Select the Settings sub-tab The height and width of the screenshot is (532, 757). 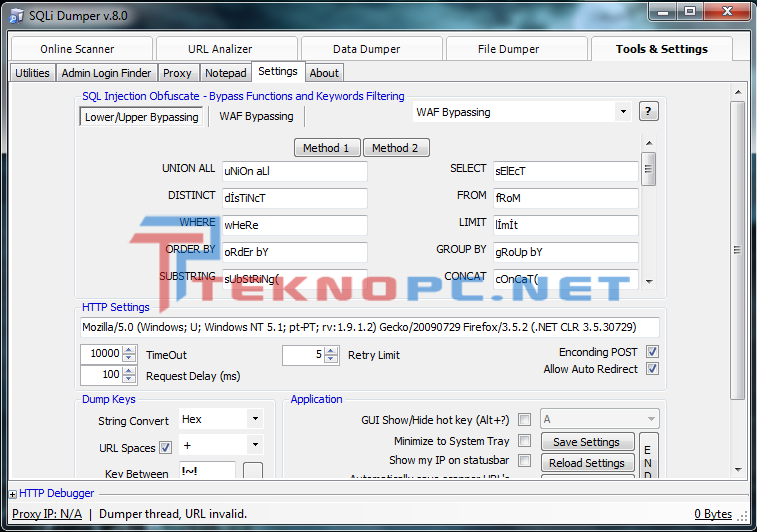click(x=278, y=71)
